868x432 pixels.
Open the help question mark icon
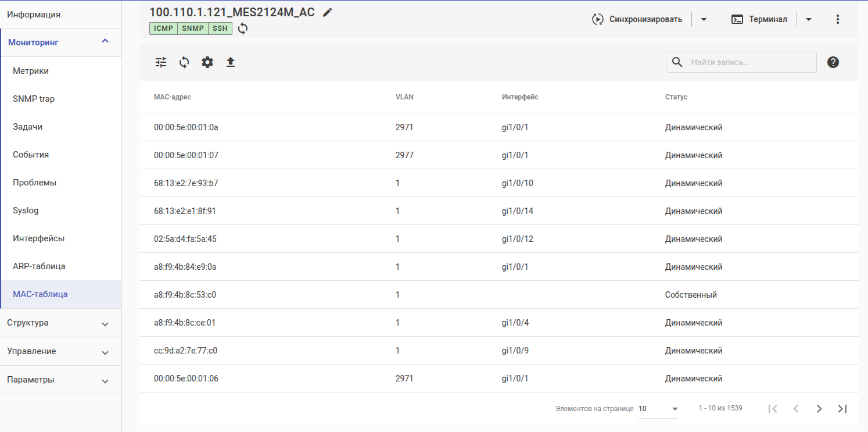(x=833, y=62)
